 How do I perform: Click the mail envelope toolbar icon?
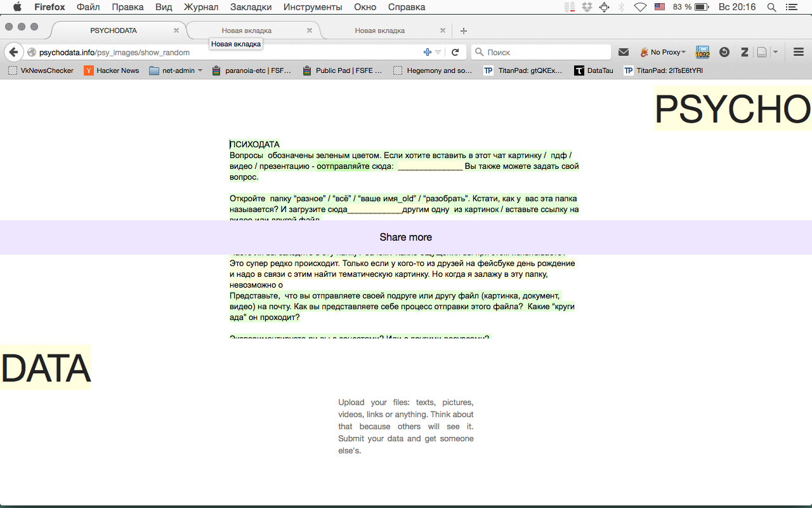(x=624, y=52)
